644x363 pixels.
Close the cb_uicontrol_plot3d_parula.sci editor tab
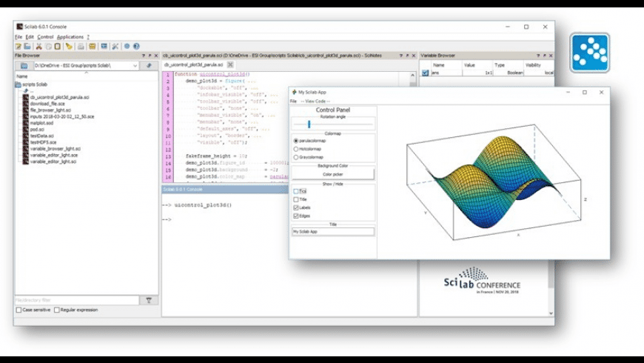tap(230, 64)
